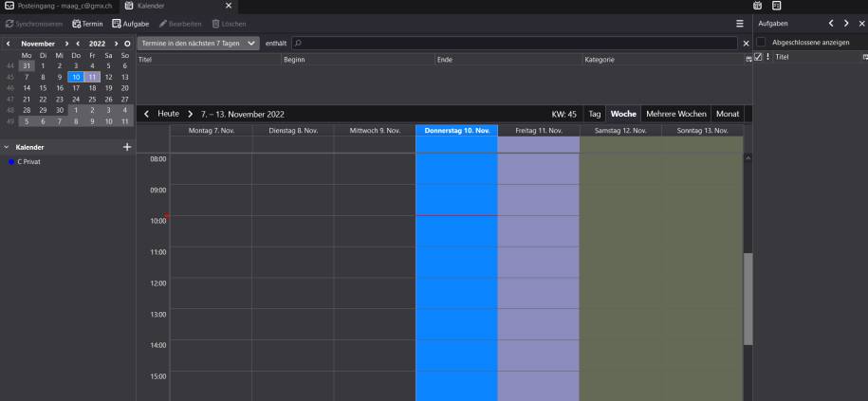Select day 30 in mini calendar
868x401 pixels.
tap(59, 110)
